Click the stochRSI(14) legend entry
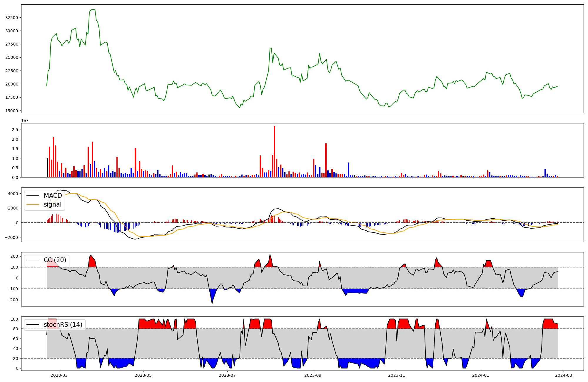The image size is (588, 382). [63, 325]
